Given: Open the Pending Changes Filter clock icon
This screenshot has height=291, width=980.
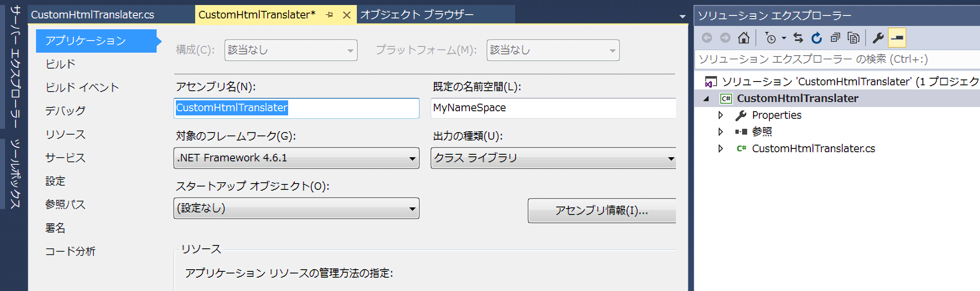Looking at the screenshot, I should pyautogui.click(x=771, y=38).
